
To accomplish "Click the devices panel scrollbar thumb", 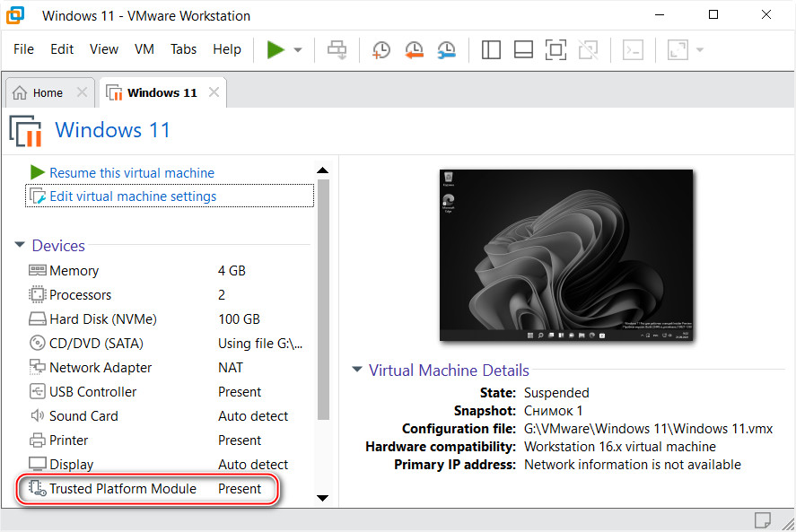I will click(x=323, y=299).
